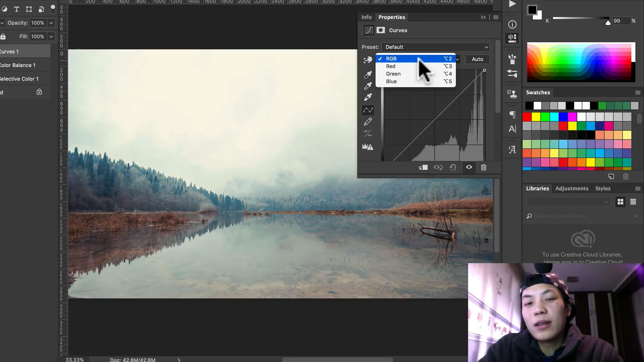Open the Opacity percentage dropdown arrow
This screenshot has height=362, width=644.
pos(51,23)
